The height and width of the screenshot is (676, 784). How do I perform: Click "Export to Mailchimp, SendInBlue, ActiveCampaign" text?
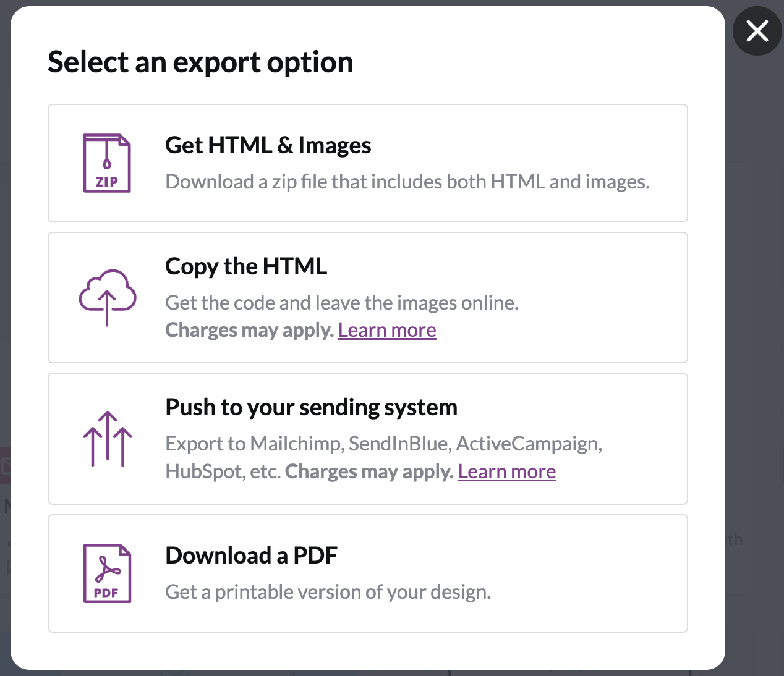tap(383, 444)
